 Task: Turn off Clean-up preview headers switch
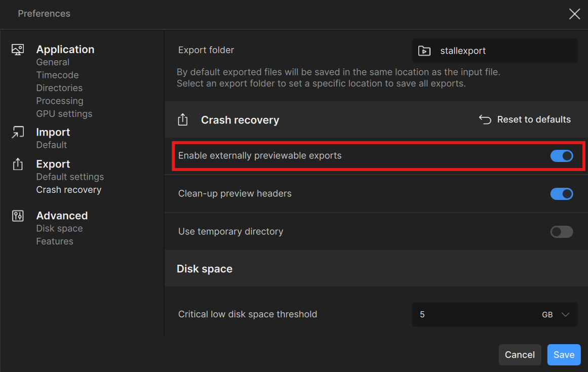pyautogui.click(x=561, y=194)
